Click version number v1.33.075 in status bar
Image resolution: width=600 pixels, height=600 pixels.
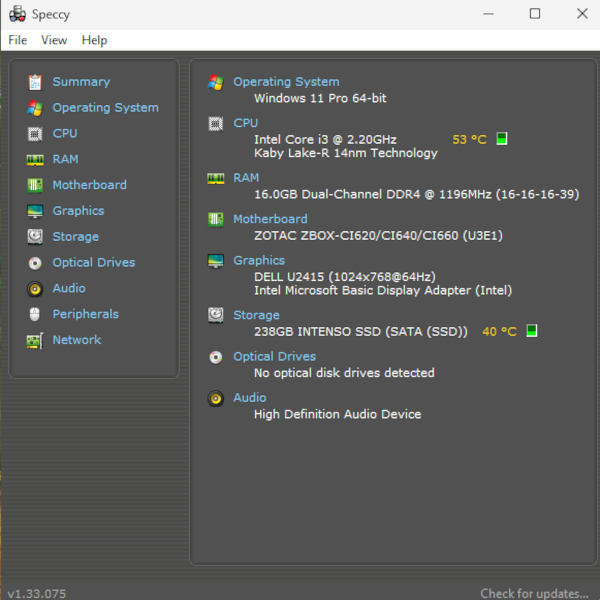pyautogui.click(x=36, y=594)
